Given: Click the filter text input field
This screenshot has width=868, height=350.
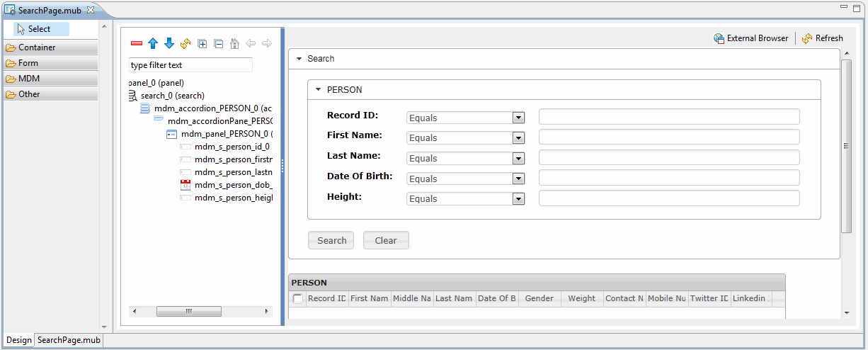Looking at the screenshot, I should pos(190,65).
